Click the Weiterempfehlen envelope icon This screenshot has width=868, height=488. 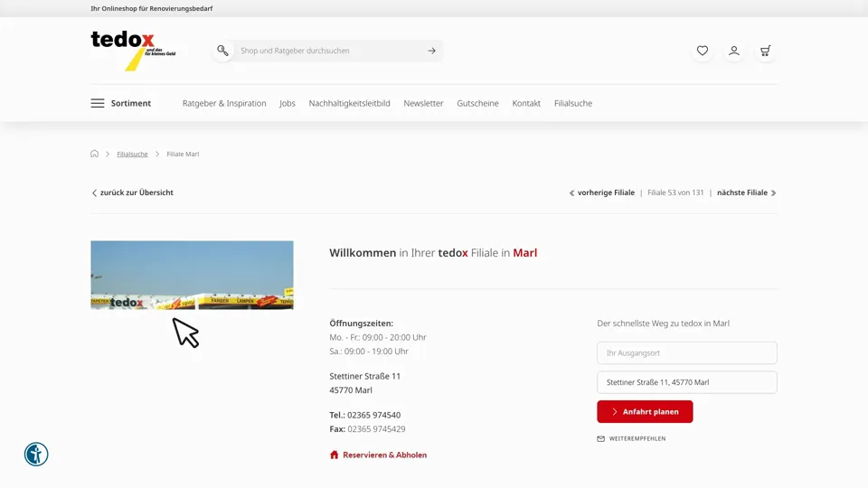click(x=600, y=439)
